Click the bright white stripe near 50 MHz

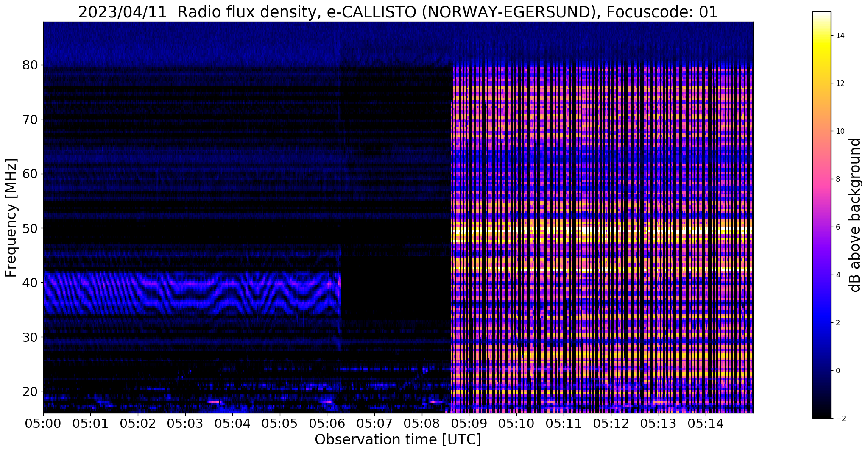point(601,231)
